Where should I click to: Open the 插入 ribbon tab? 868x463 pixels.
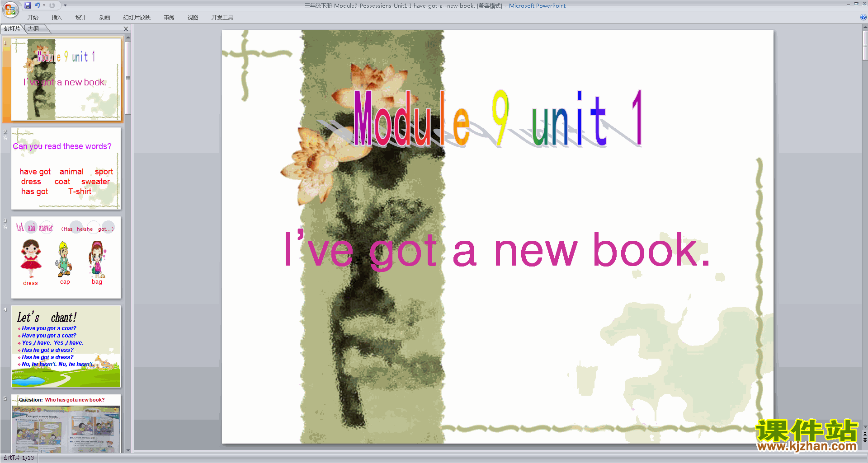pos(57,18)
